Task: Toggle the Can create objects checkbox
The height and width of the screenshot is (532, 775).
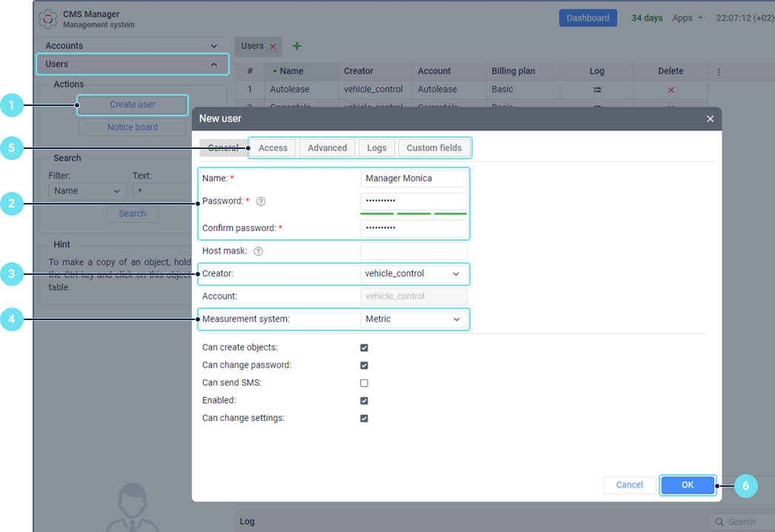Action: 364,348
